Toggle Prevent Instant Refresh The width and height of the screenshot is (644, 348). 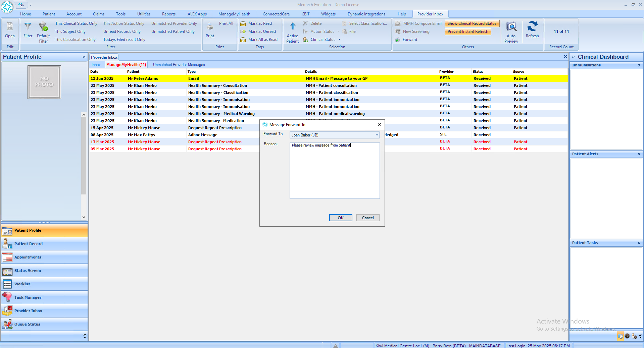click(x=467, y=32)
